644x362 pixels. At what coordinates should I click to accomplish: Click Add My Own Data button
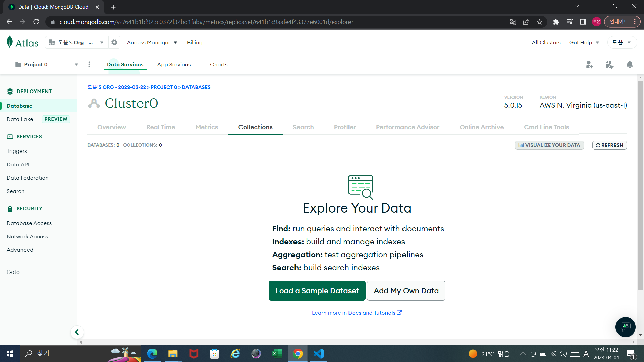[406, 291]
